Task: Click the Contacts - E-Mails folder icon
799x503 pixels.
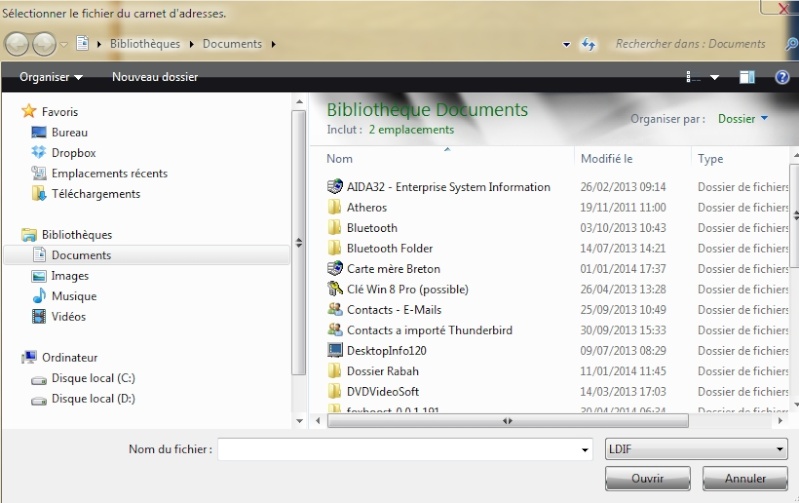Action: 335,309
